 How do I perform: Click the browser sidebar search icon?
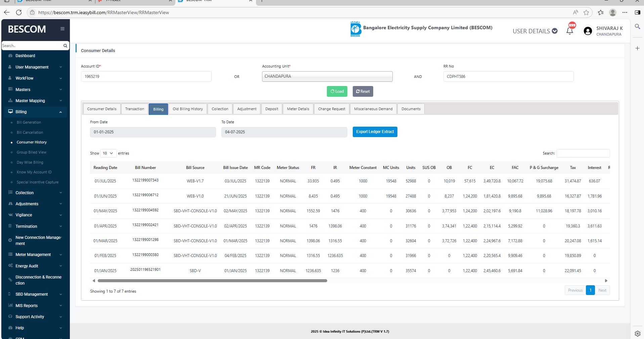pos(637,27)
